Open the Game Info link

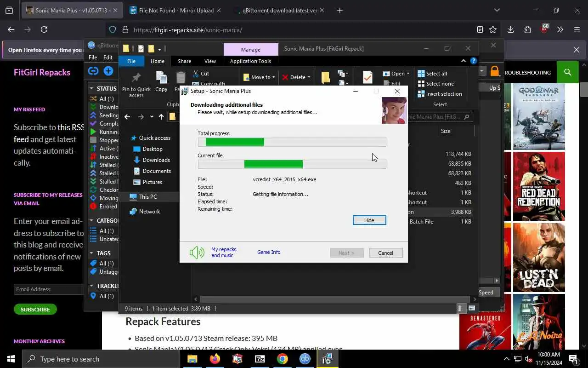269,252
